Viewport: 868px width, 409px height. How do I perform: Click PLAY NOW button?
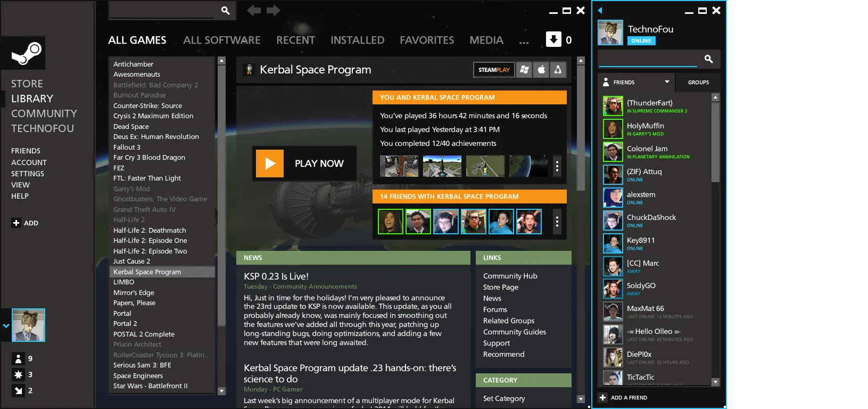(x=304, y=163)
